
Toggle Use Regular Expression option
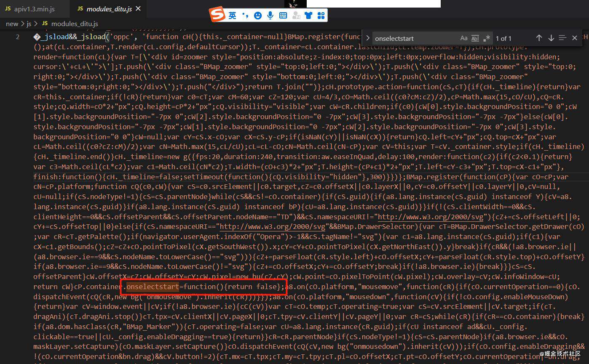pyautogui.click(x=487, y=38)
